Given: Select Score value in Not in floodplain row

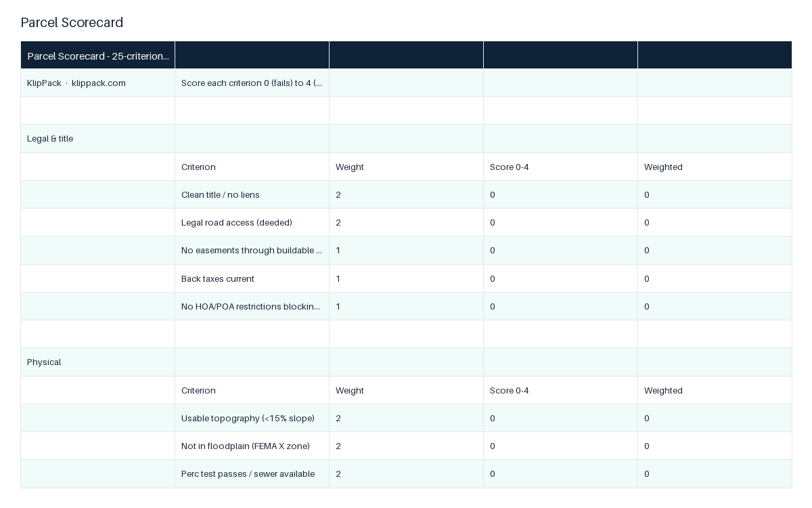Looking at the screenshot, I should [561, 446].
